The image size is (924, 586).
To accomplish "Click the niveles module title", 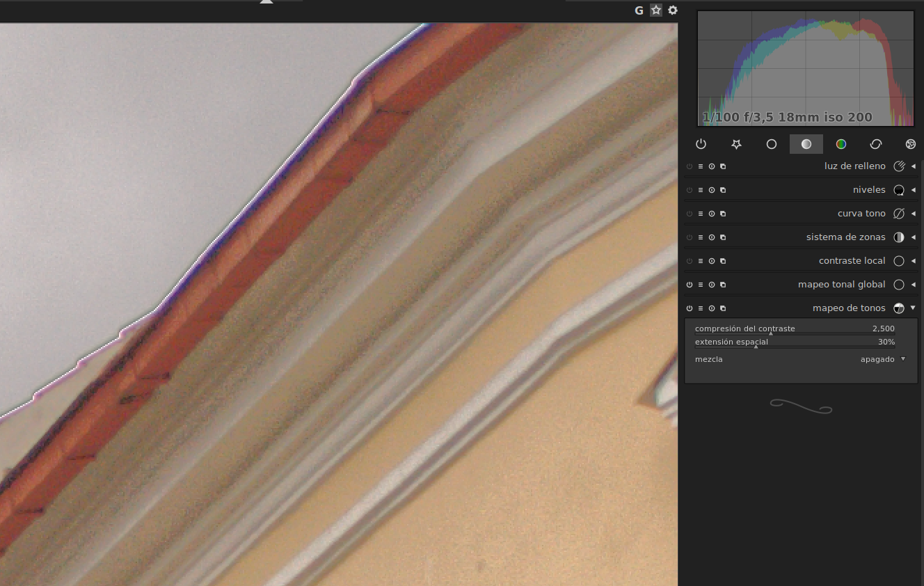I will (869, 190).
